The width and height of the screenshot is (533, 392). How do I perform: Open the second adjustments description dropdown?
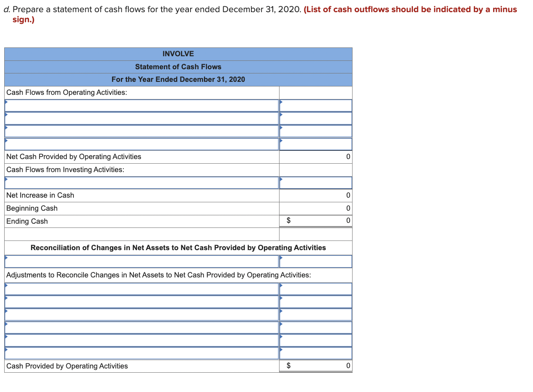(141, 301)
